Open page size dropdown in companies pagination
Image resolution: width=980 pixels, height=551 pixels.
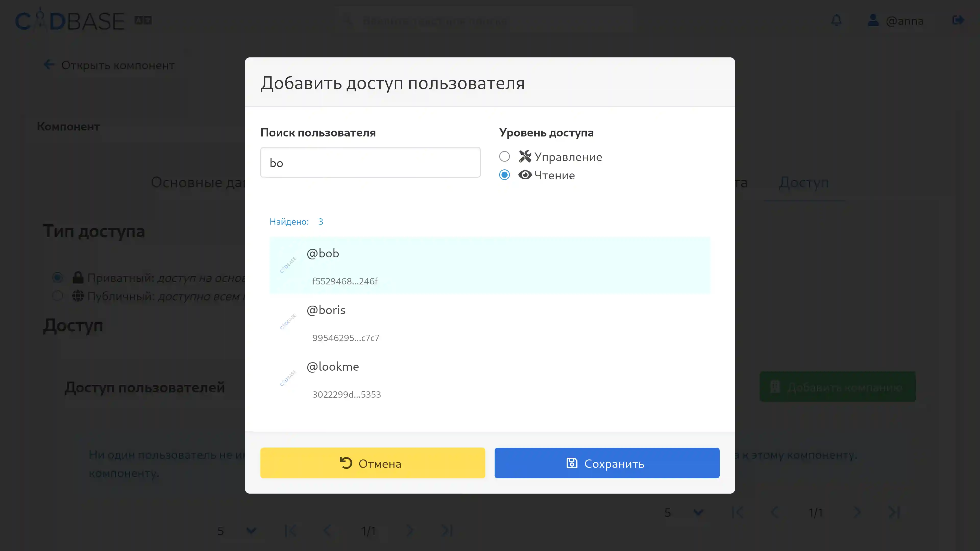pyautogui.click(x=684, y=512)
